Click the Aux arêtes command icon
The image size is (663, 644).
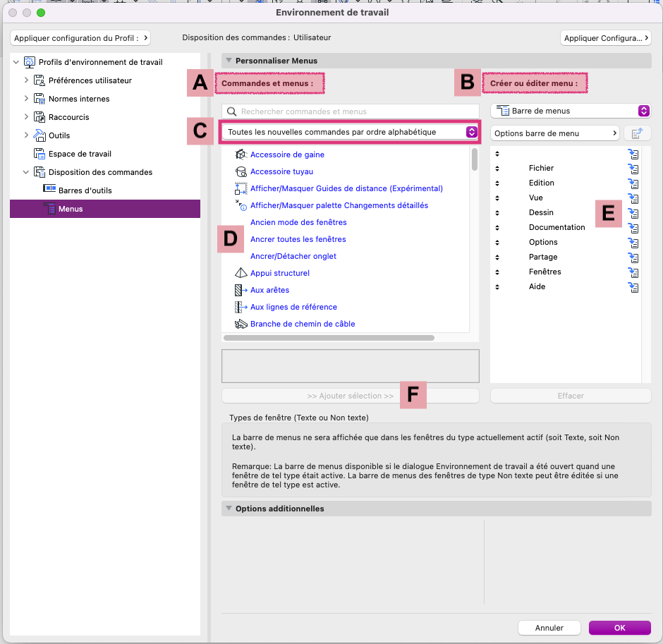click(241, 290)
